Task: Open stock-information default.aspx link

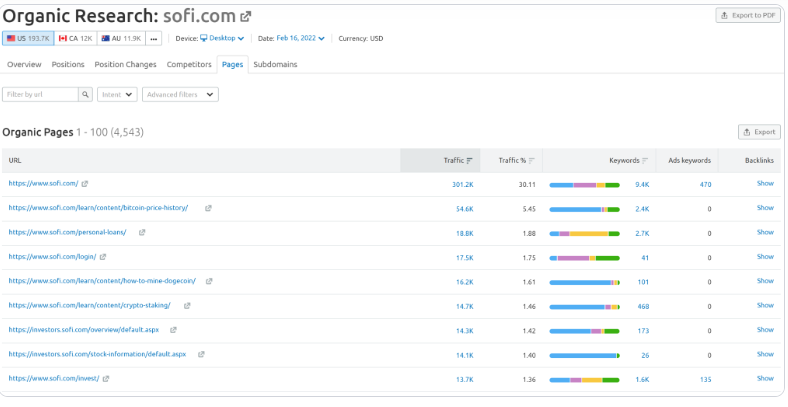Action: tap(97, 354)
